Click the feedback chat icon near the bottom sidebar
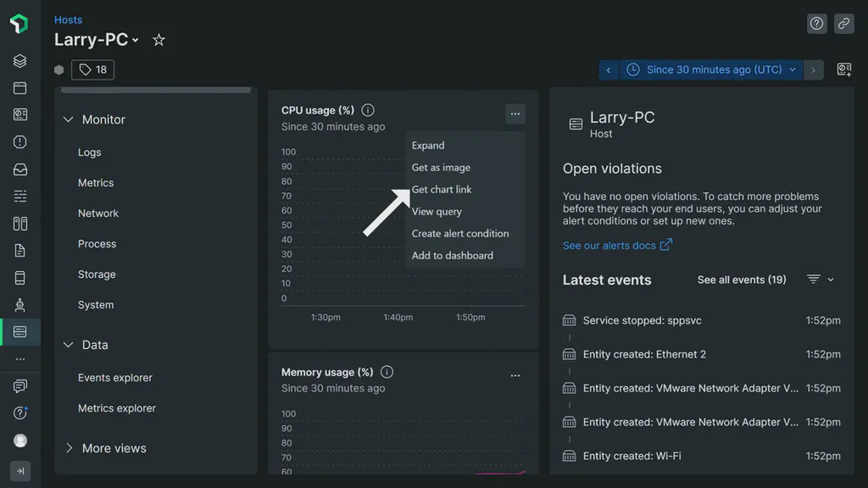 19,385
